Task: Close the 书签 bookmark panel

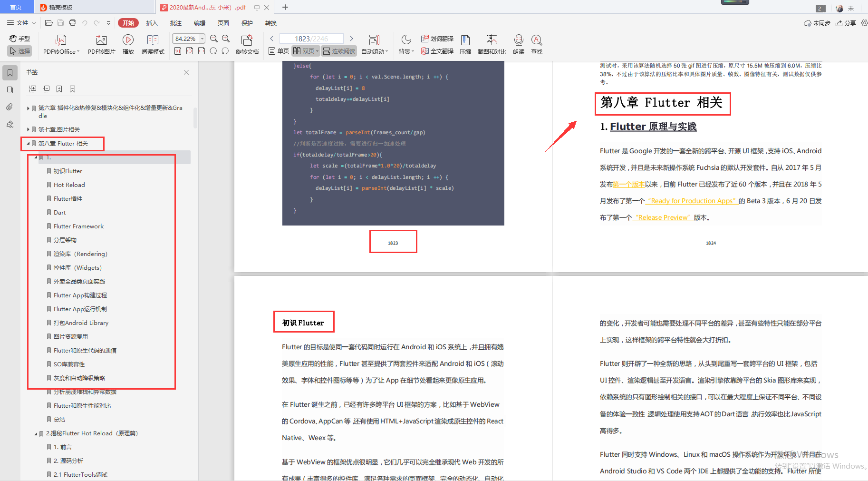Action: [186, 72]
